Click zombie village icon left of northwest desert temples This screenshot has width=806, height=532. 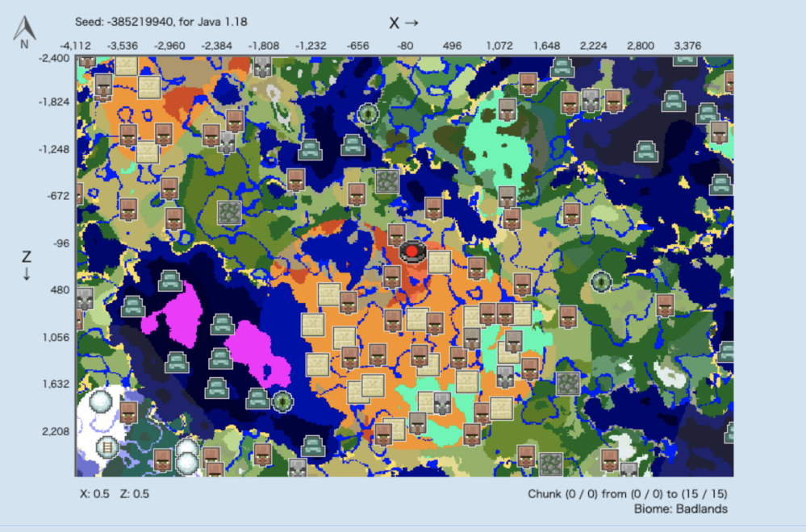click(x=103, y=85)
